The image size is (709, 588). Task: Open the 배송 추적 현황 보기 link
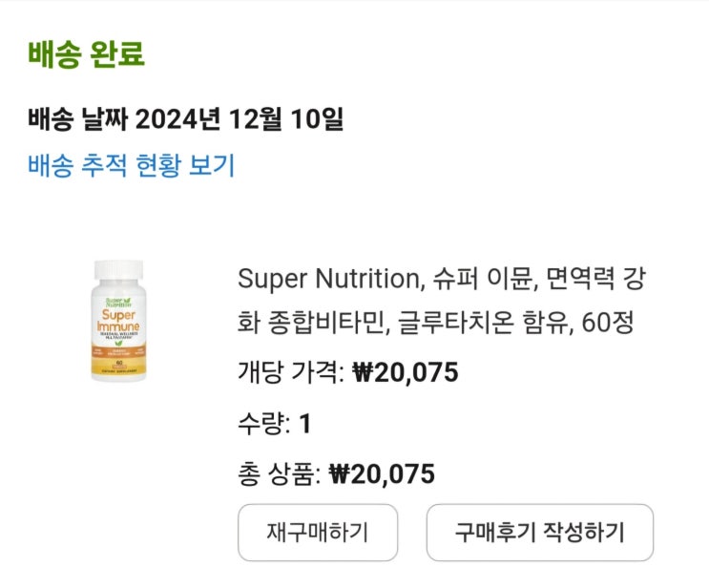pyautogui.click(x=132, y=165)
